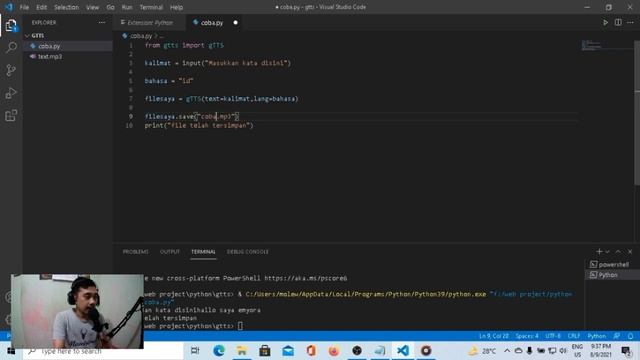Open the Run menu
This screenshot has width=640, height=360.
127,7
